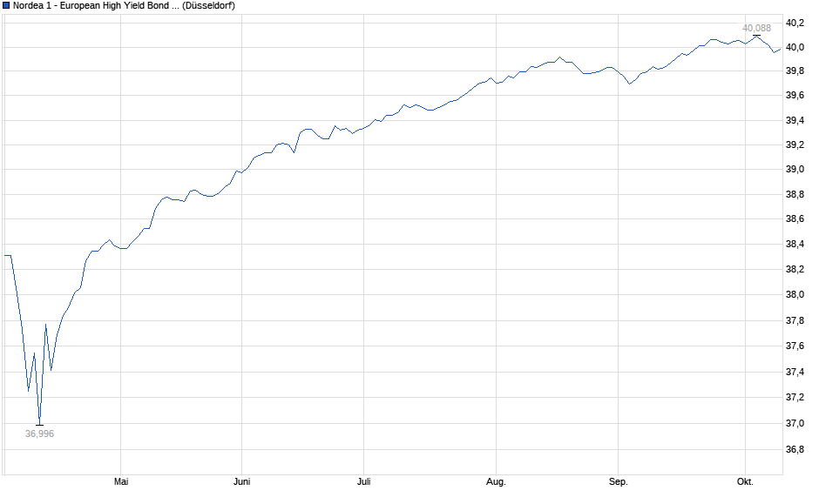The height and width of the screenshot is (504, 819).
Task: Click the 36,8 price axis label
Action: [x=795, y=449]
